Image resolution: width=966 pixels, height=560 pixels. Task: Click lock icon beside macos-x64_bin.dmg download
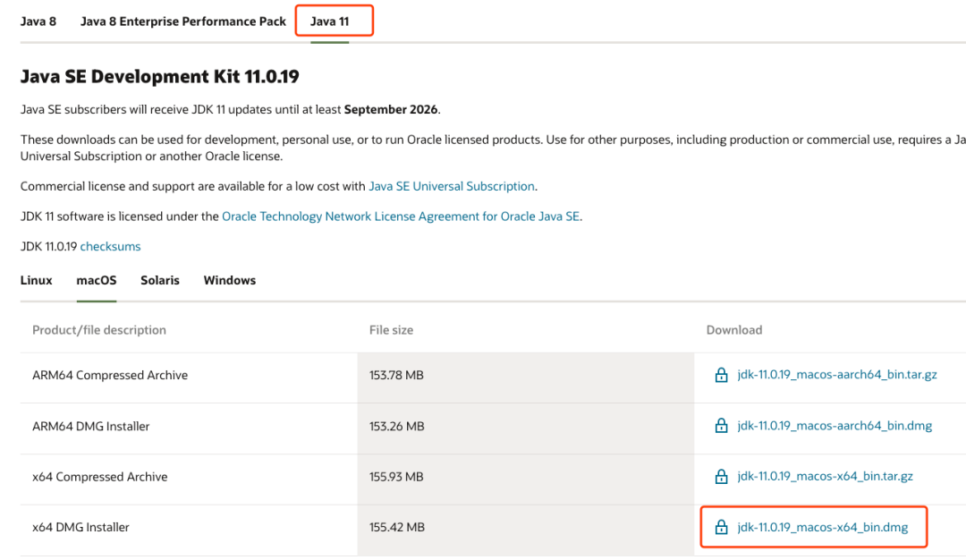click(x=721, y=528)
